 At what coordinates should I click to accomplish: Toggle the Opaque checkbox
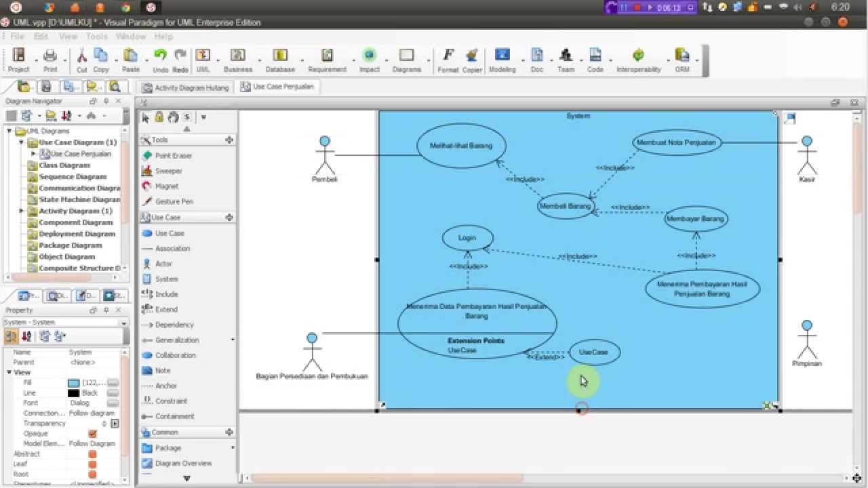tap(93, 433)
